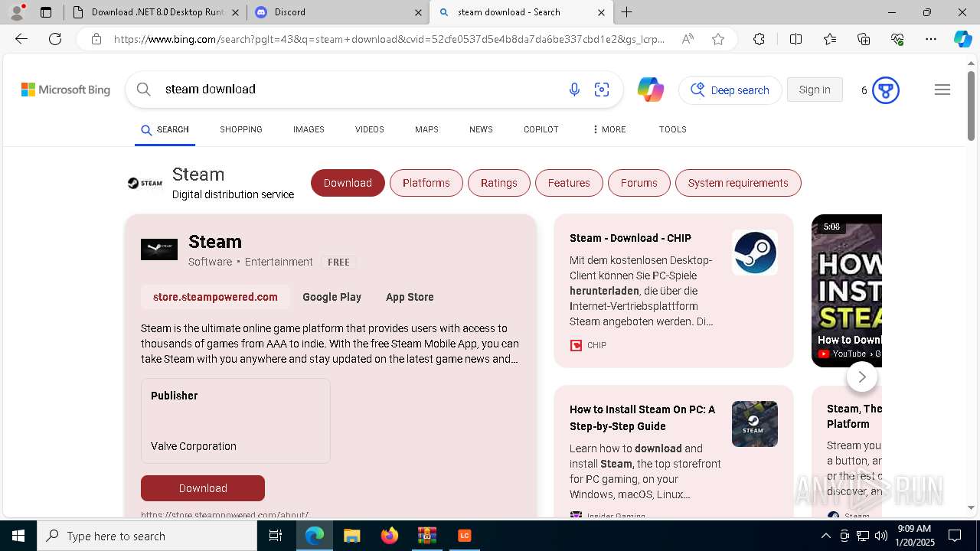Click the Microsoft Bing logo

(66, 90)
